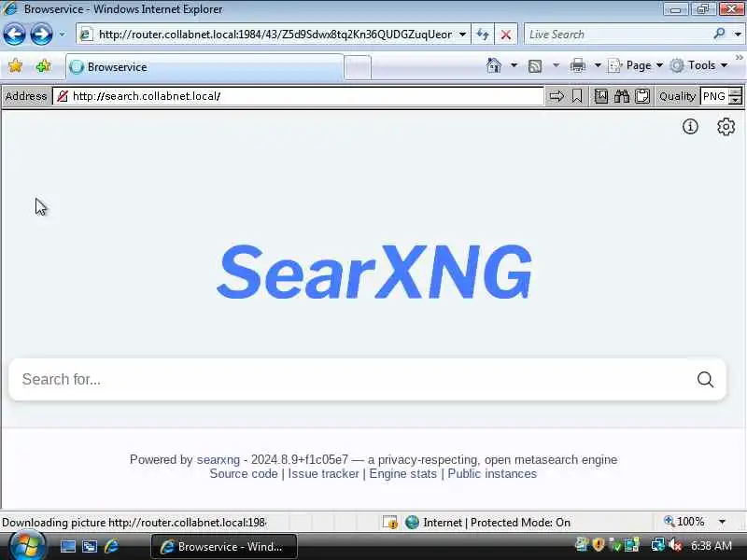Image resolution: width=747 pixels, height=560 pixels.
Task: Click the Add to Favorites icon
Action: point(43,65)
